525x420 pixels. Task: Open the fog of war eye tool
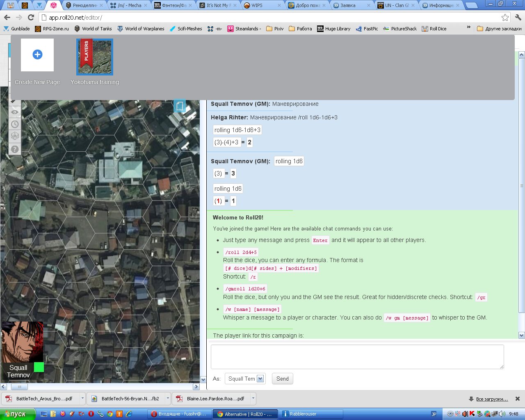15,112
